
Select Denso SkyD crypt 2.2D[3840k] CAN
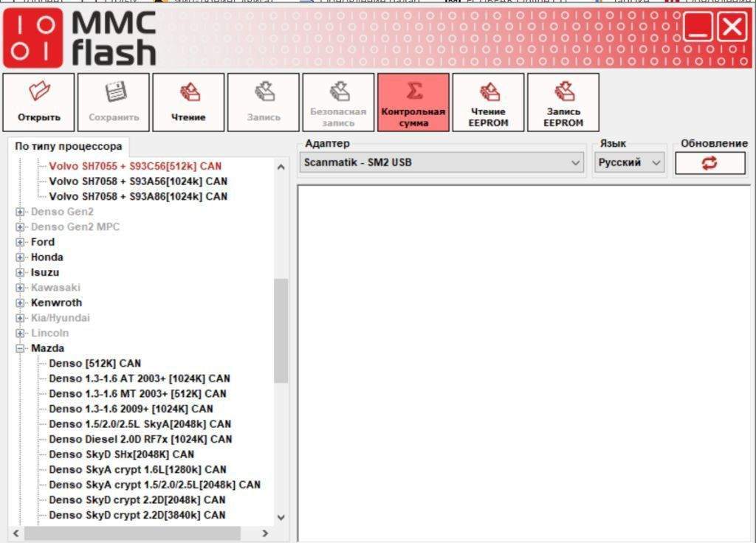(x=137, y=515)
